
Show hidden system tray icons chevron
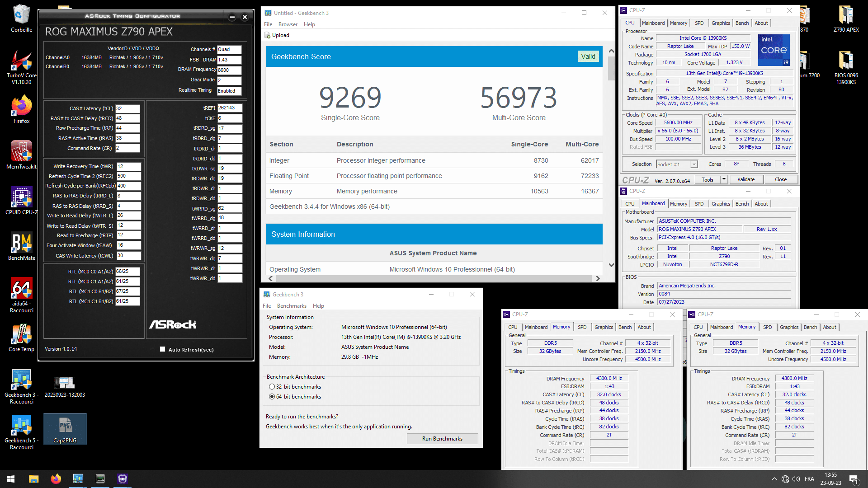click(774, 479)
